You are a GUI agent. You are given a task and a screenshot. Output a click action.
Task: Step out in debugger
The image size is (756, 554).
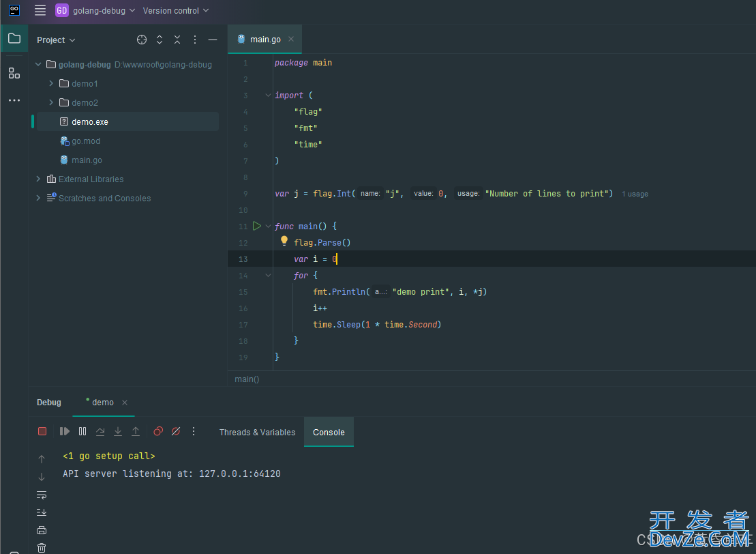click(136, 431)
